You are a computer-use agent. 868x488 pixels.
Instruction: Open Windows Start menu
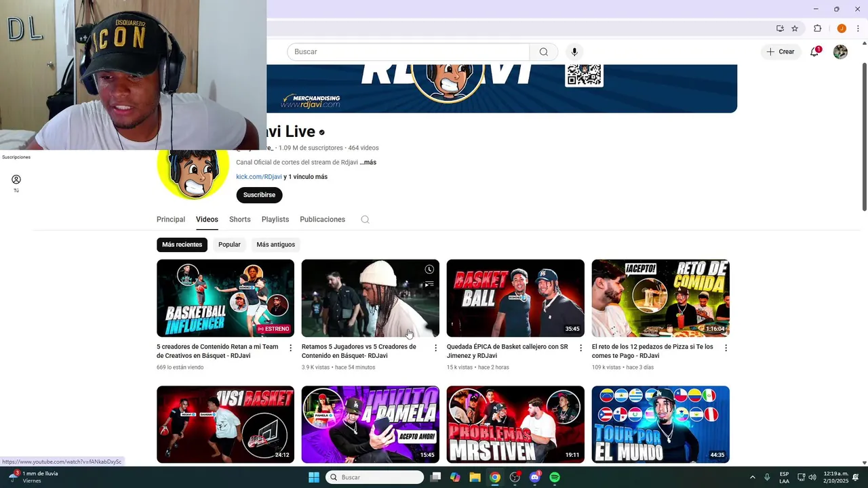[314, 477]
